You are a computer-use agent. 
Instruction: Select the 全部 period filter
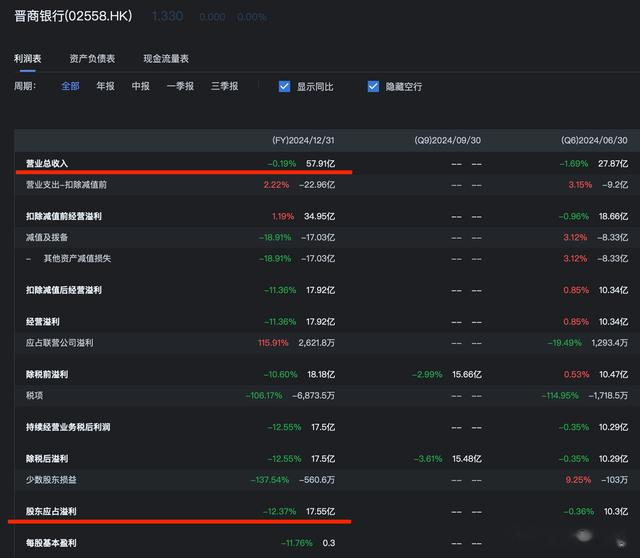click(70, 86)
